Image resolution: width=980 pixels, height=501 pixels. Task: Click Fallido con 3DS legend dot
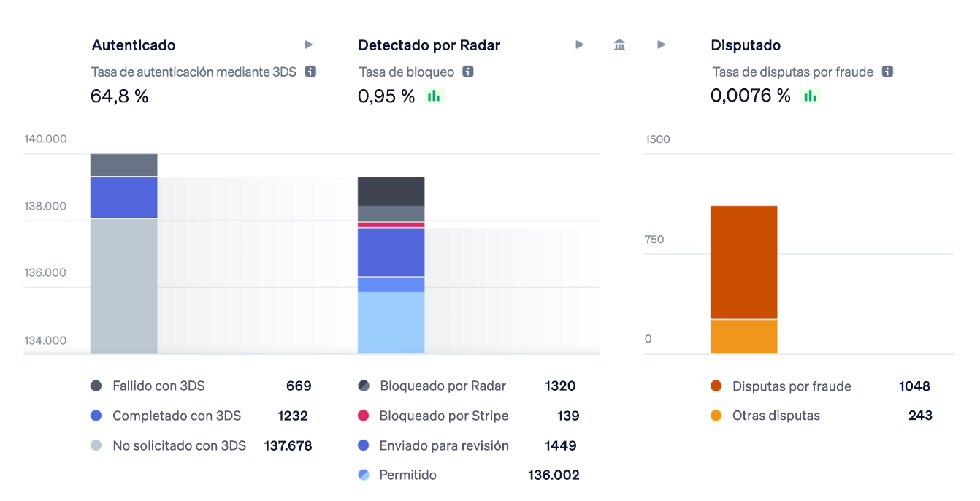pyautogui.click(x=96, y=386)
